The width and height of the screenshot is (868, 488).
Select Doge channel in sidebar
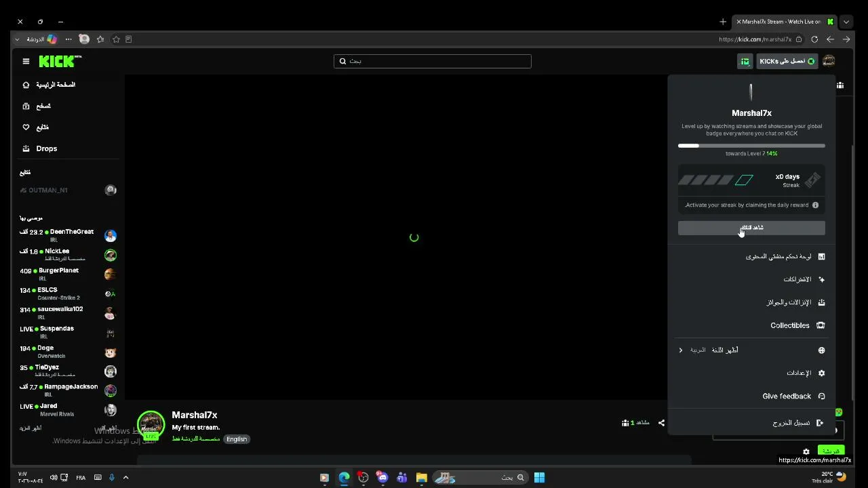point(68,352)
